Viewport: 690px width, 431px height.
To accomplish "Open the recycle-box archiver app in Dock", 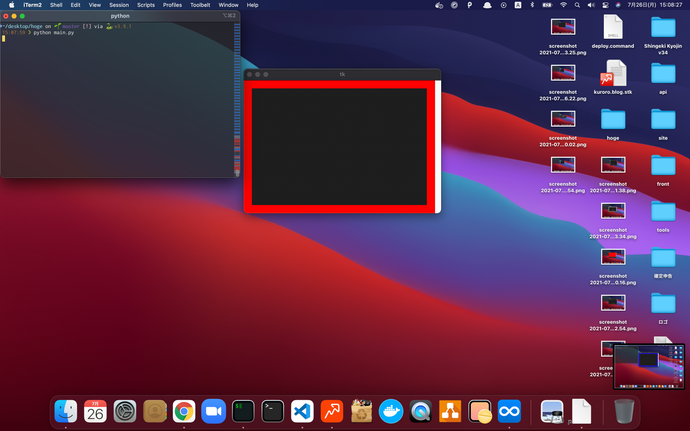I will pos(361,411).
